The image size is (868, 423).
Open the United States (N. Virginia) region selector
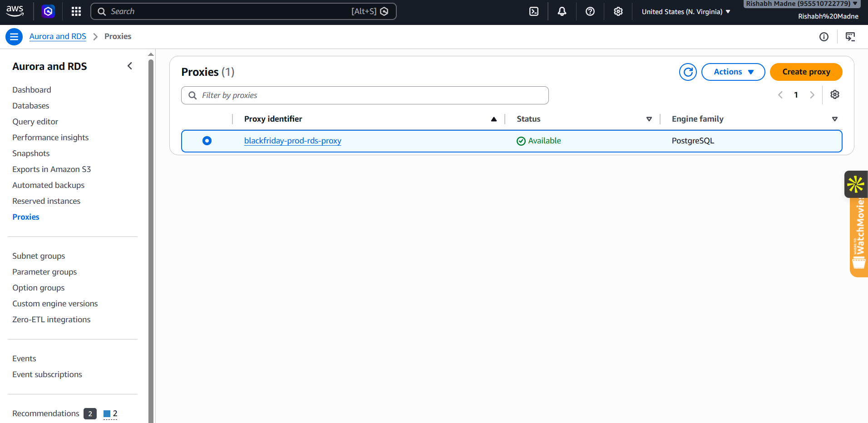click(686, 12)
